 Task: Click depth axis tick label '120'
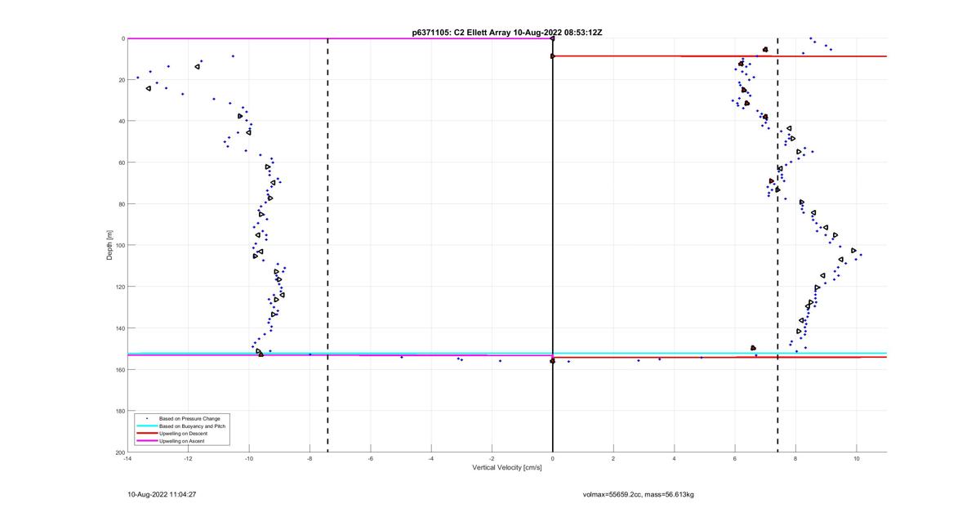coord(119,287)
